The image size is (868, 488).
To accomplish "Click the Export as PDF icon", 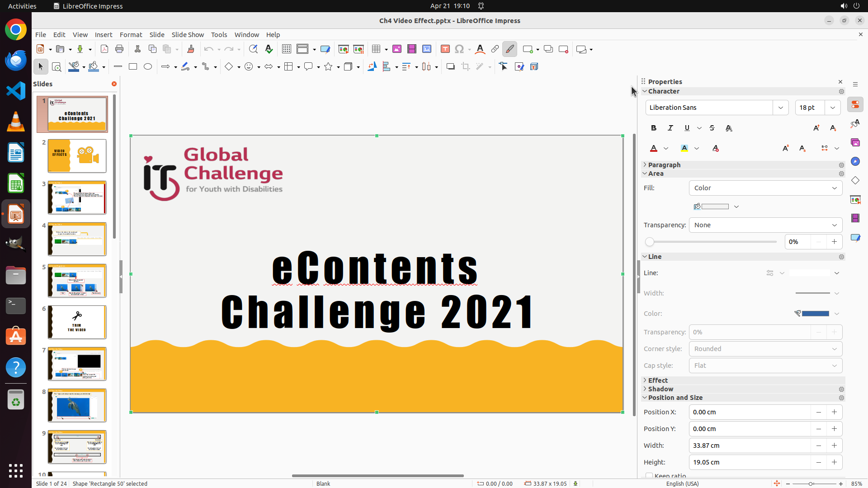I will tap(104, 49).
